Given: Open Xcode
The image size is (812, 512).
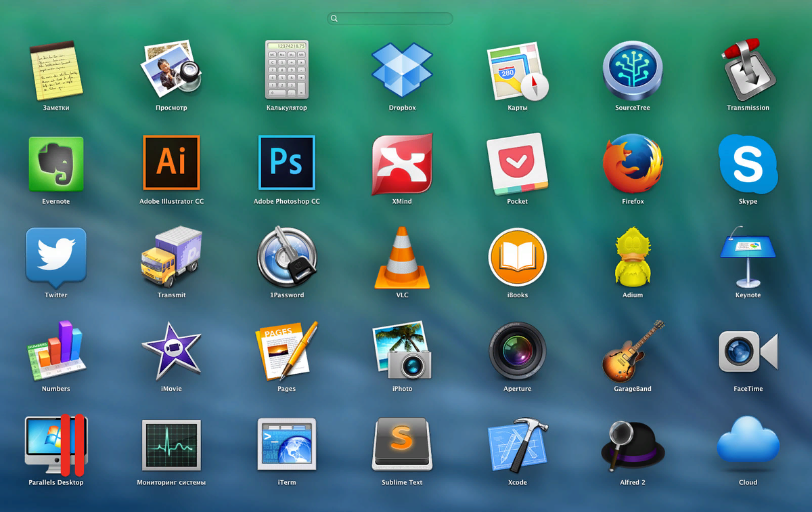Looking at the screenshot, I should click(518, 445).
